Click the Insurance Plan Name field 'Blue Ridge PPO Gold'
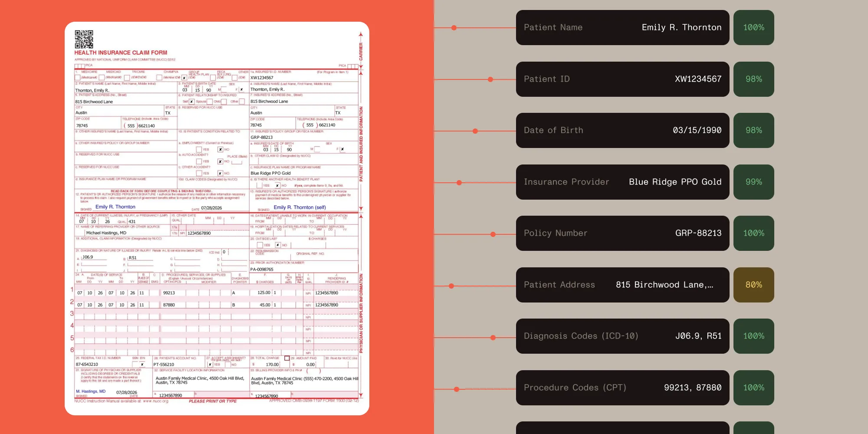 270,173
